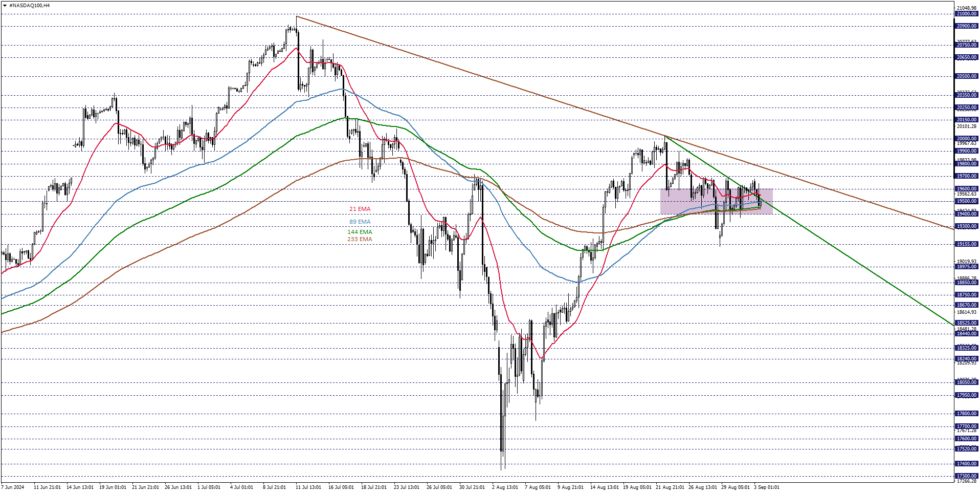Click the 20150.00 price level label
The width and height of the screenshot is (980, 493).
(x=966, y=120)
